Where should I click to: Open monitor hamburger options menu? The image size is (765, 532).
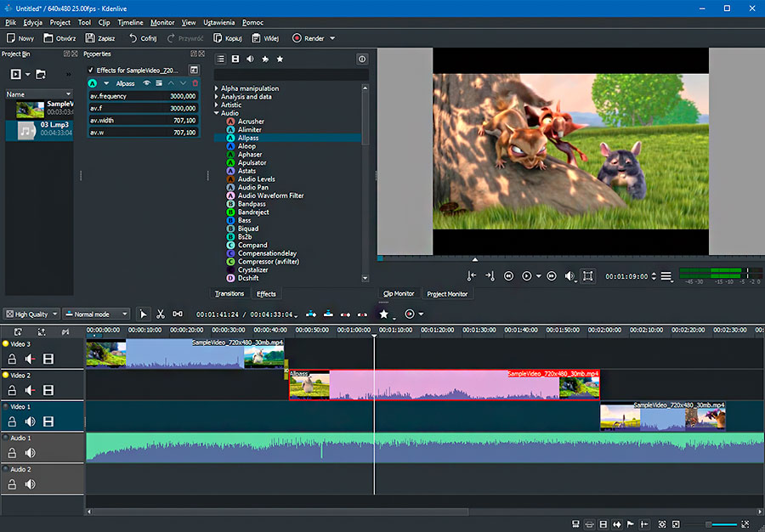click(666, 276)
